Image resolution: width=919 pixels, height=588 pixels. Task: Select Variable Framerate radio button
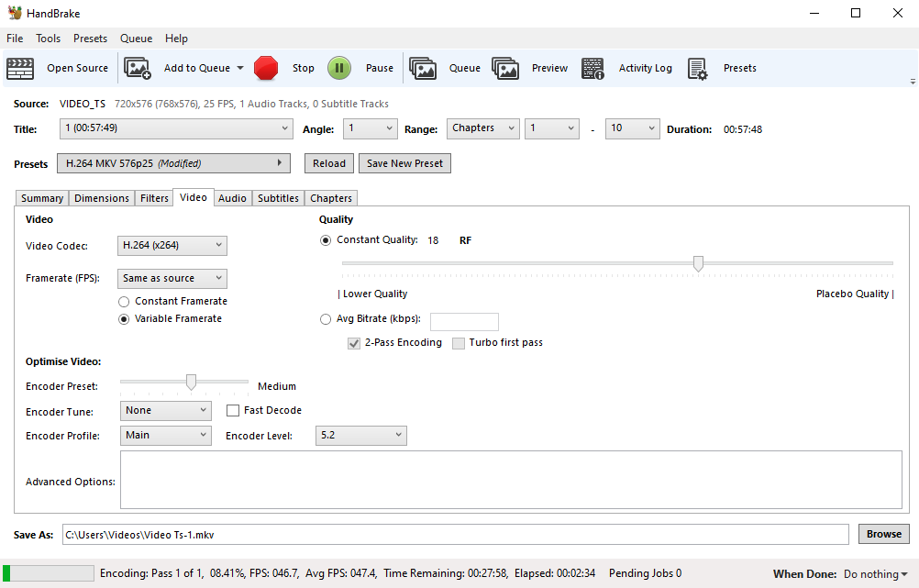(124, 319)
